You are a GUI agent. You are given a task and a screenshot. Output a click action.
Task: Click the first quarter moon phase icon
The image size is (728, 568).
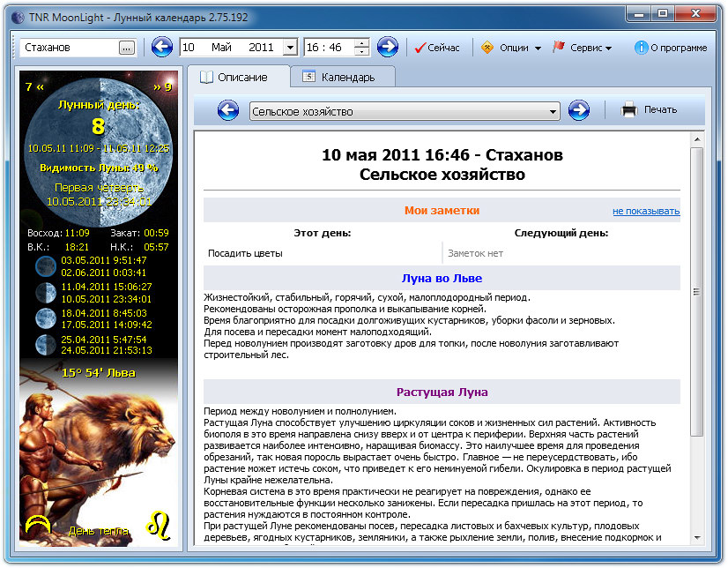click(46, 293)
